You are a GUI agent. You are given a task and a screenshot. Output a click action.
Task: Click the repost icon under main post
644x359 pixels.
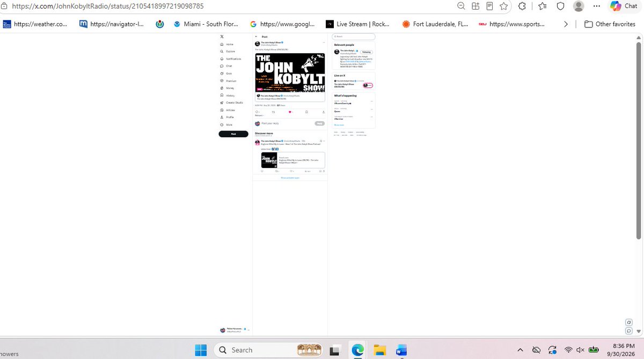coord(273,112)
